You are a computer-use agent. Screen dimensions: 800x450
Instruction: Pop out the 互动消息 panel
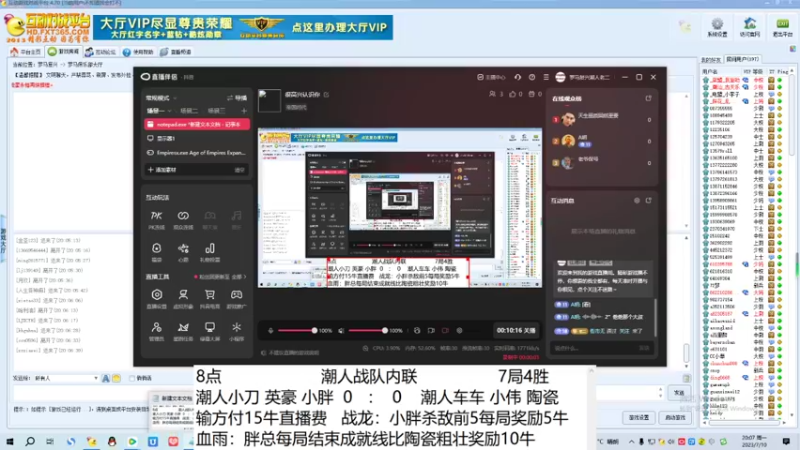(x=648, y=201)
